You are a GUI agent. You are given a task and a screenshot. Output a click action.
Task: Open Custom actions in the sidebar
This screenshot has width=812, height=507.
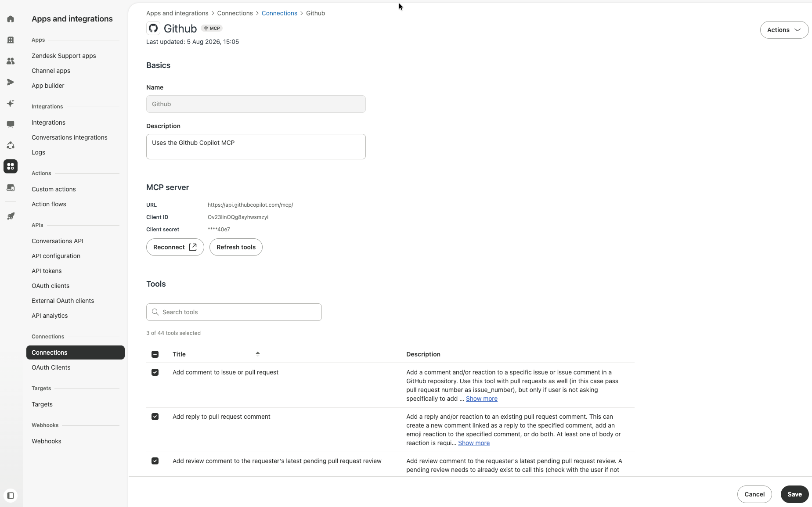click(x=54, y=189)
